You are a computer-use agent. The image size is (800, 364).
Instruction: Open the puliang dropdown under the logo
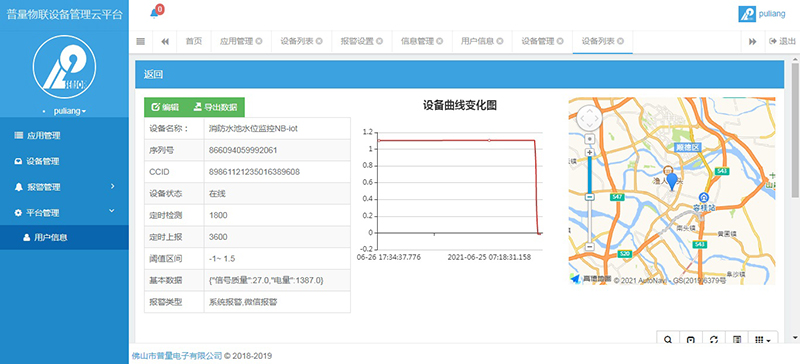point(69,111)
